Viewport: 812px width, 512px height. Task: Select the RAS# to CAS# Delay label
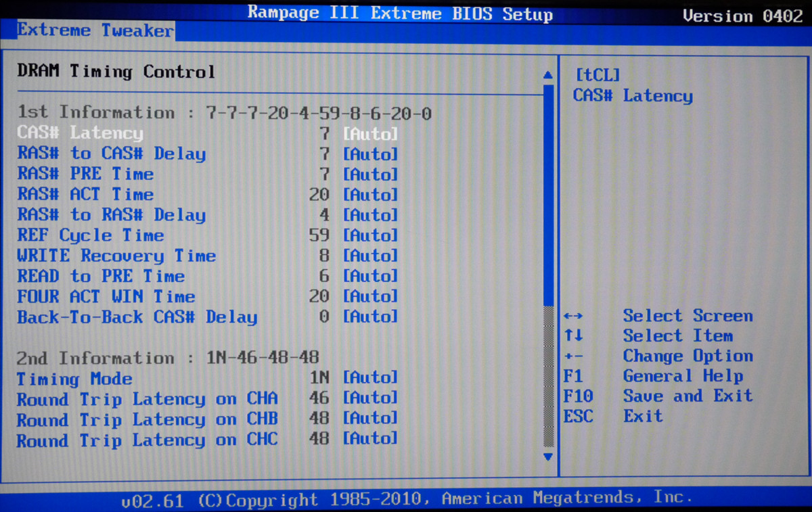[x=112, y=154]
